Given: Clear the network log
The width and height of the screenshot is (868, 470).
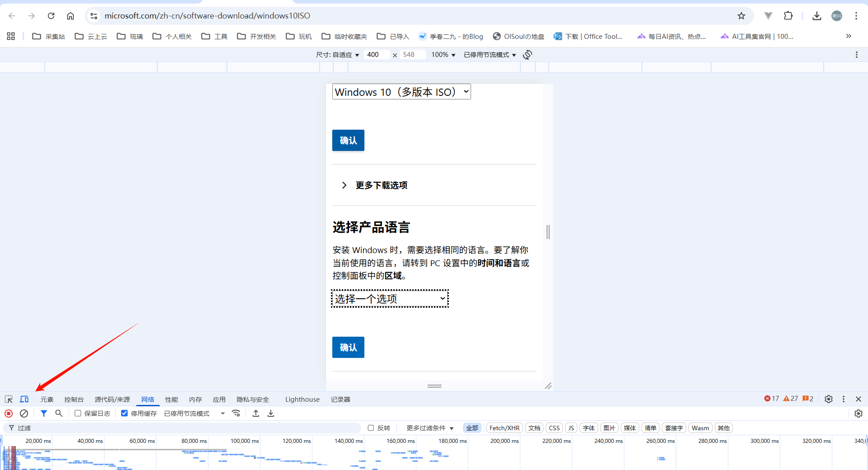Looking at the screenshot, I should [24, 414].
